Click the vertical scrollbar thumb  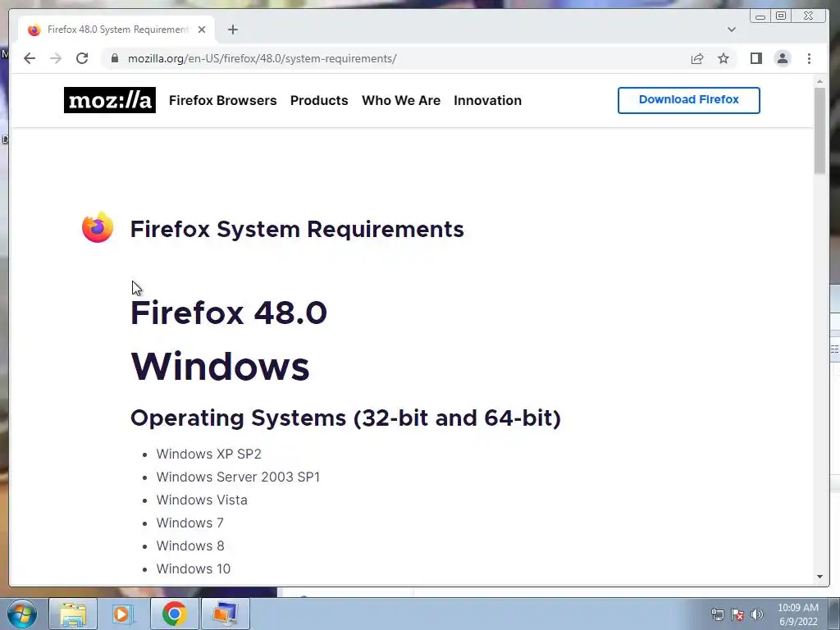819,130
